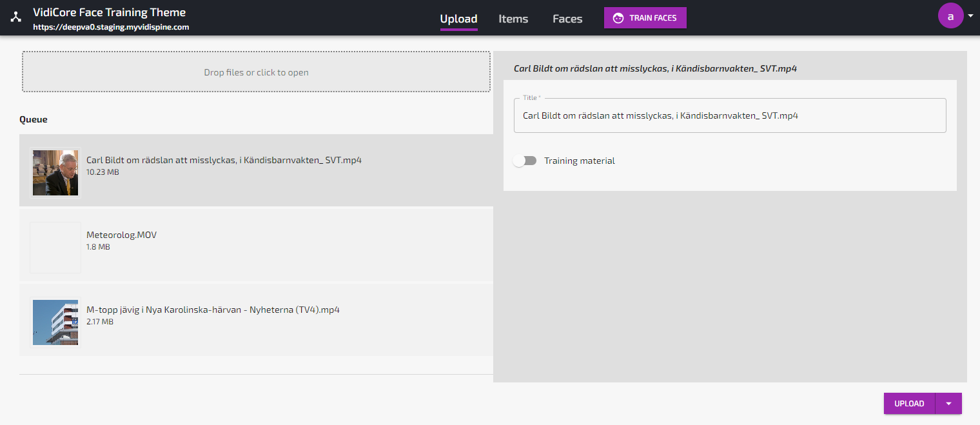This screenshot has height=425, width=980.
Task: Expand the account menu arrow beside avatar
Action: pyautogui.click(x=970, y=15)
